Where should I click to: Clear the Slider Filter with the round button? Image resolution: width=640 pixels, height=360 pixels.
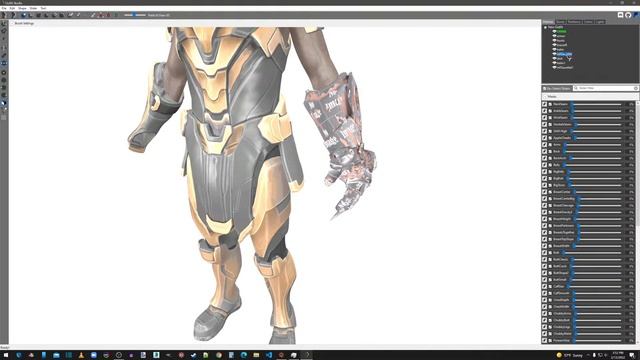(636, 88)
